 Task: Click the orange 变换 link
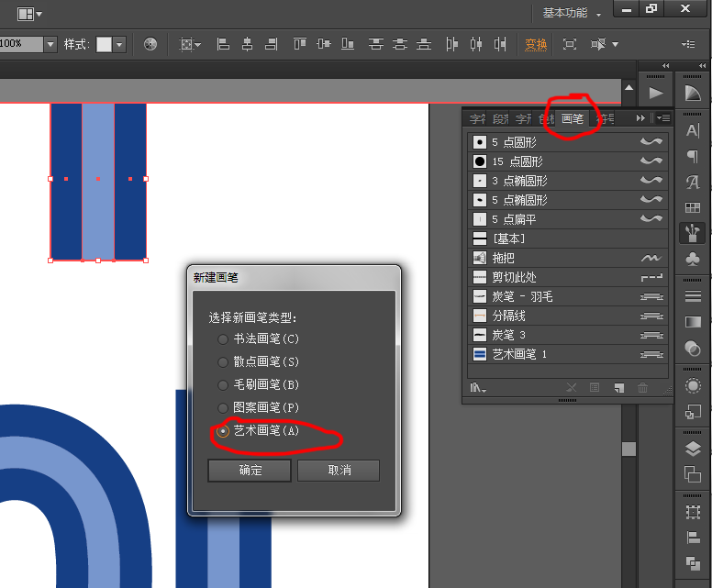(536, 45)
